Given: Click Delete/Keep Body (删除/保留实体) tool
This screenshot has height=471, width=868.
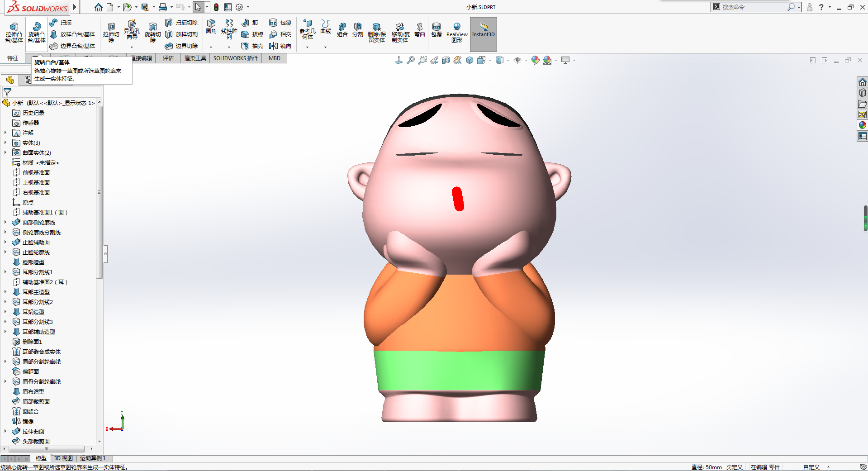Looking at the screenshot, I should (x=377, y=33).
